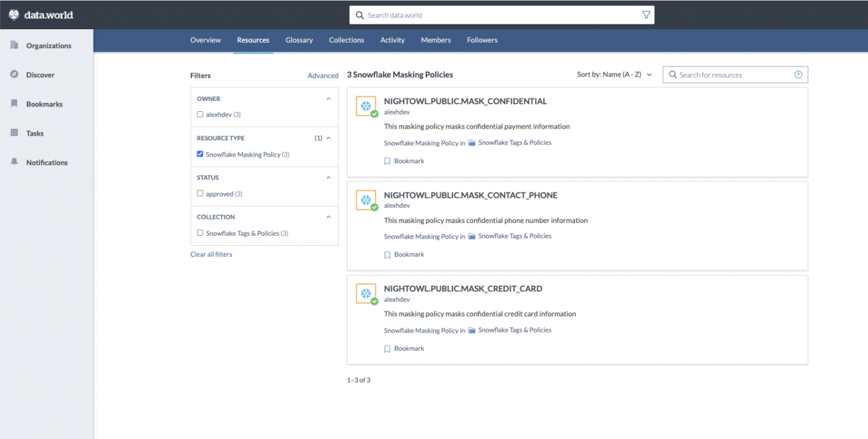Click '1–3 of 3' pagination text
Screen dimensions: 868x439
tap(359, 380)
